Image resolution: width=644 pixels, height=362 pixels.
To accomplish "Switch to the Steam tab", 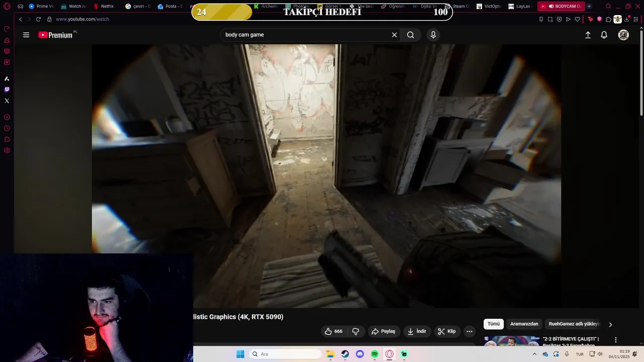I will (458, 7).
